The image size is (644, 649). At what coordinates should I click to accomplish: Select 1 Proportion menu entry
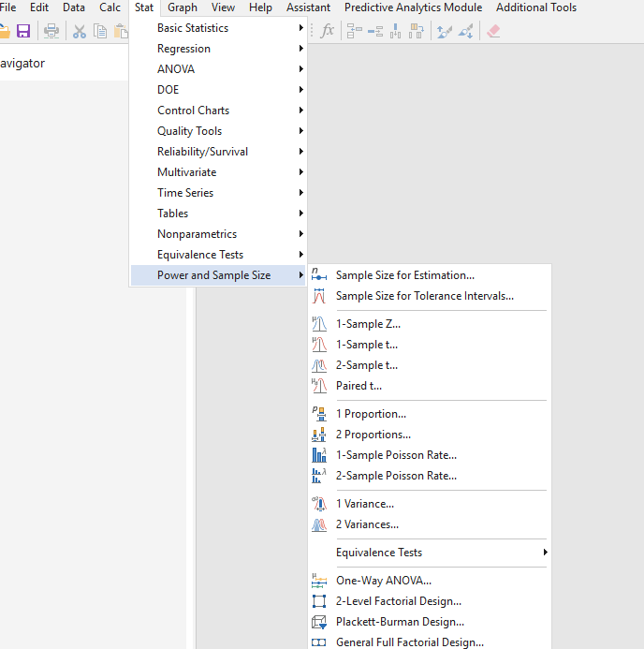tap(430, 414)
